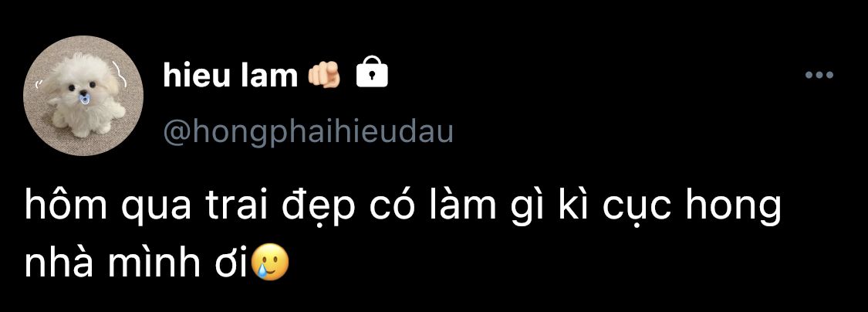The image size is (868, 312).
Task: Click the padlock protected-account icon
Action: pos(372,72)
